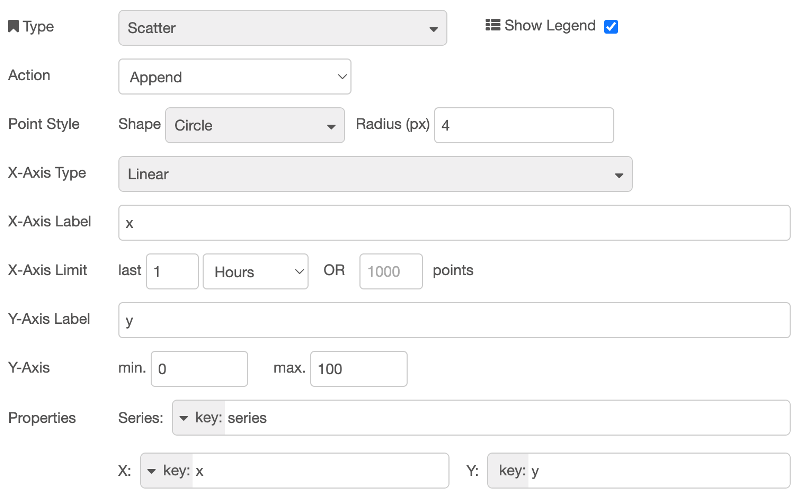Open the X-Axis Type Linear dropdown
This screenshot has height=500, width=800.
coord(375,174)
